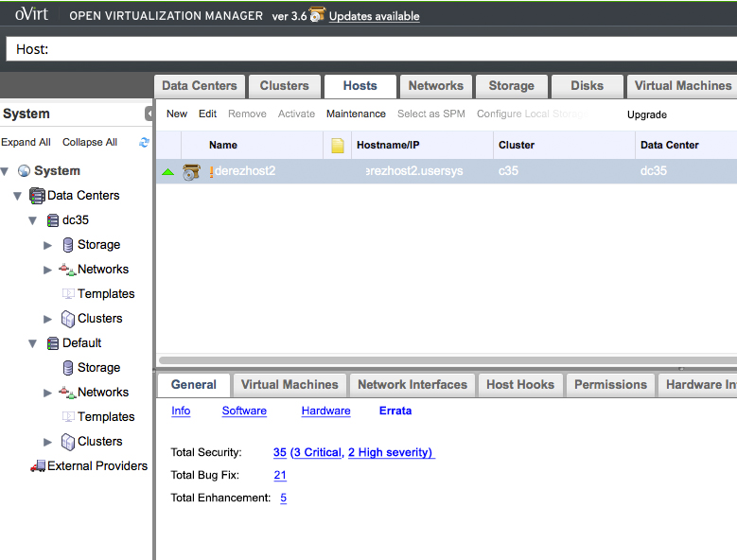Collapse the dc35 tree node

[32, 220]
